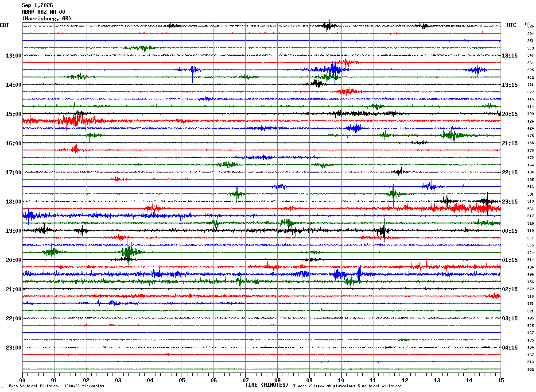Select the (Harrisburg, AR) location text
Image resolution: width=536 pixels, height=392 pixels.
(x=47, y=19)
